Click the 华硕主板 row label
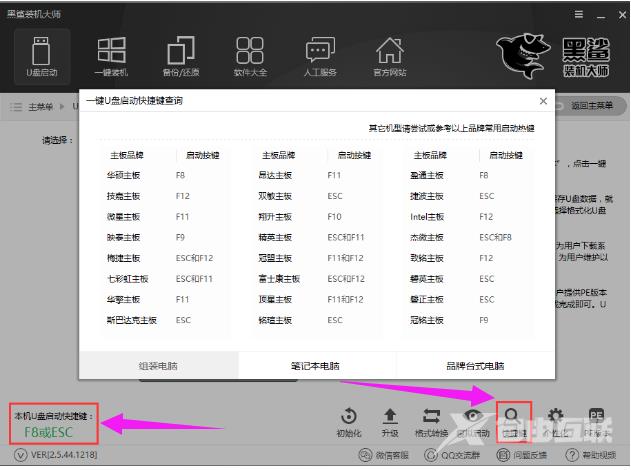The height and width of the screenshot is (470, 631). tap(124, 175)
